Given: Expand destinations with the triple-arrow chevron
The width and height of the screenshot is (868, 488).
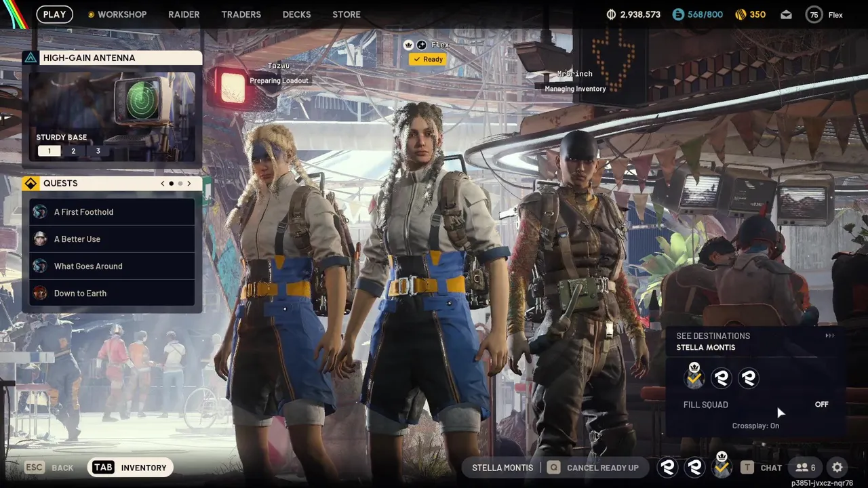Looking at the screenshot, I should pos(830,335).
